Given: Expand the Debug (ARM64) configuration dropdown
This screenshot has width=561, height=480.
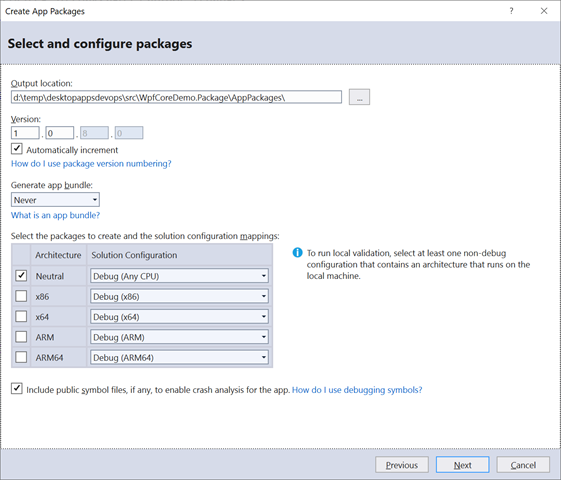Looking at the screenshot, I should (179, 357).
